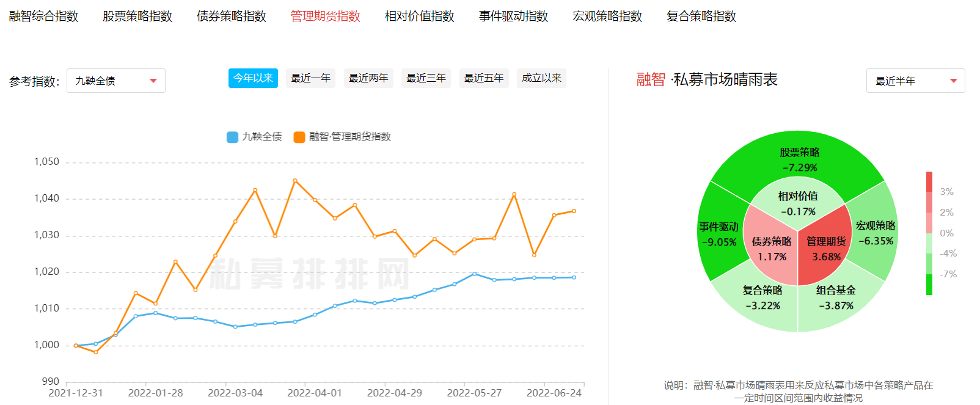Click the red arrow in 九鞅全债 selector

(153, 81)
